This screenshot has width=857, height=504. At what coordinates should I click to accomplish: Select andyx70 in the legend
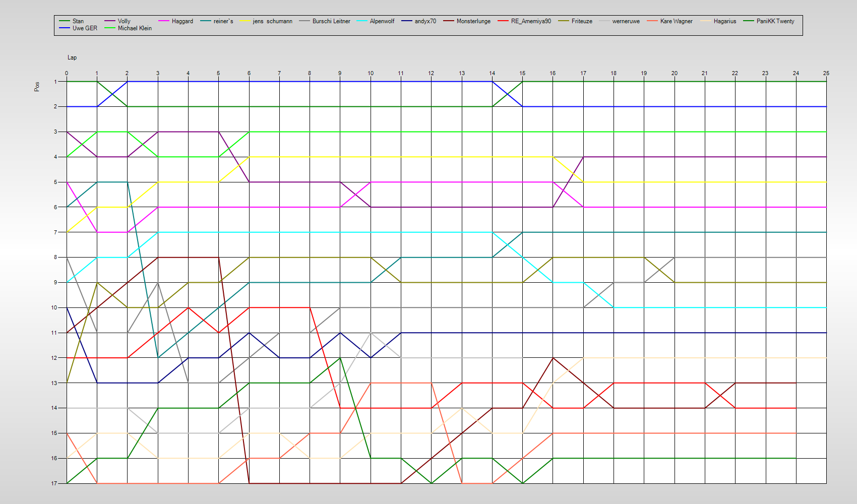pyautogui.click(x=425, y=21)
